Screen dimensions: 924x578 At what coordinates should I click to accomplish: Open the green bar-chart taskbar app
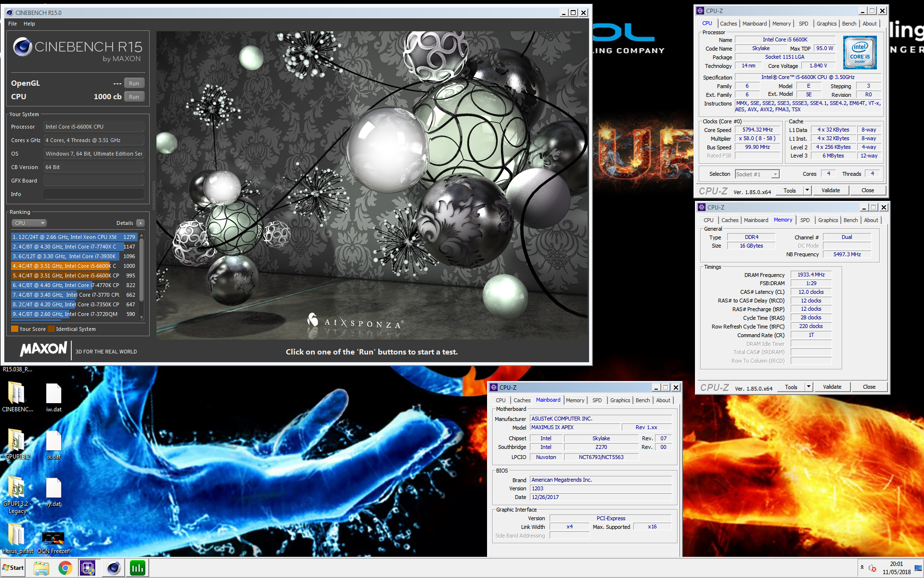pos(138,568)
